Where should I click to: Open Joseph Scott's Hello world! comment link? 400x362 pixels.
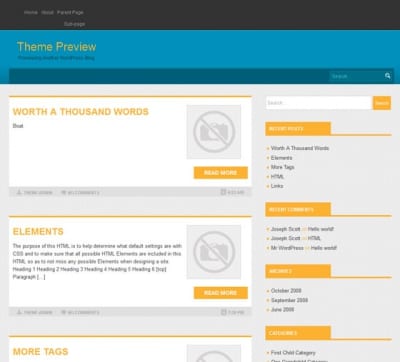coord(321,229)
